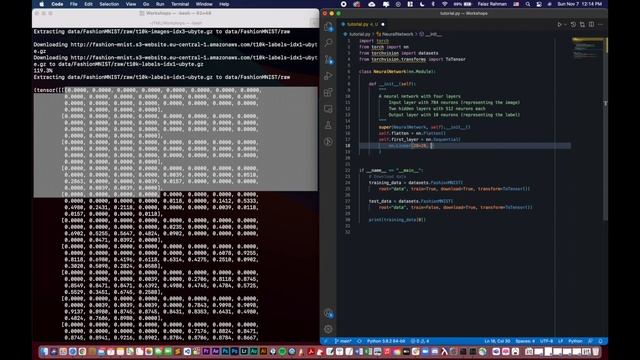Open Finder from the Dock
This screenshot has width=640, height=360.
click(x=44, y=351)
